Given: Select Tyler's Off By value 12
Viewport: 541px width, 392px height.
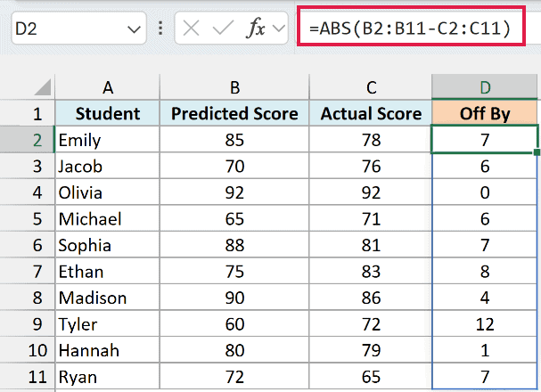Looking at the screenshot, I should (x=485, y=323).
